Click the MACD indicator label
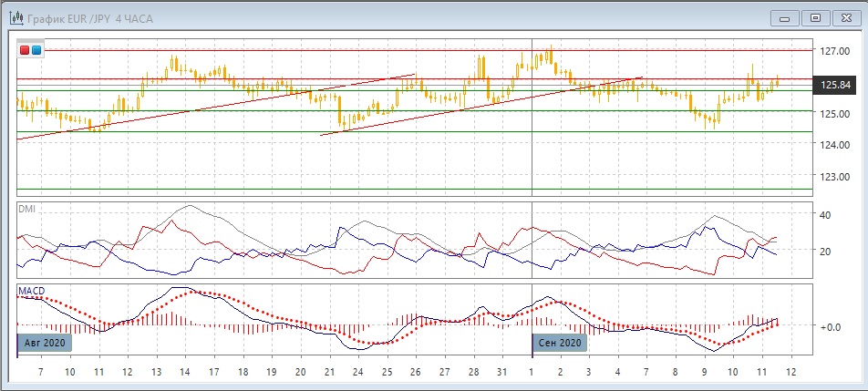 (x=32, y=291)
